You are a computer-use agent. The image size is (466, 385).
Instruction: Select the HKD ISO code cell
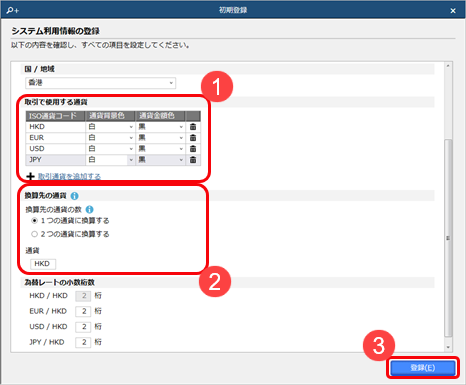click(x=55, y=127)
